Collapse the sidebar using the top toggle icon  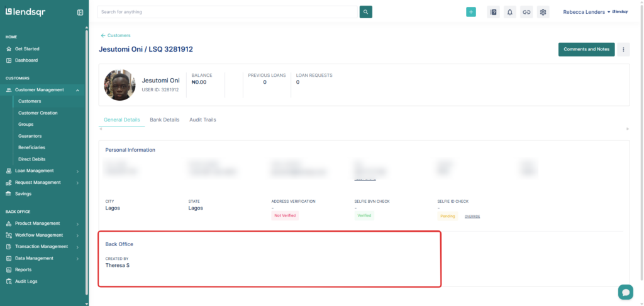click(80, 12)
